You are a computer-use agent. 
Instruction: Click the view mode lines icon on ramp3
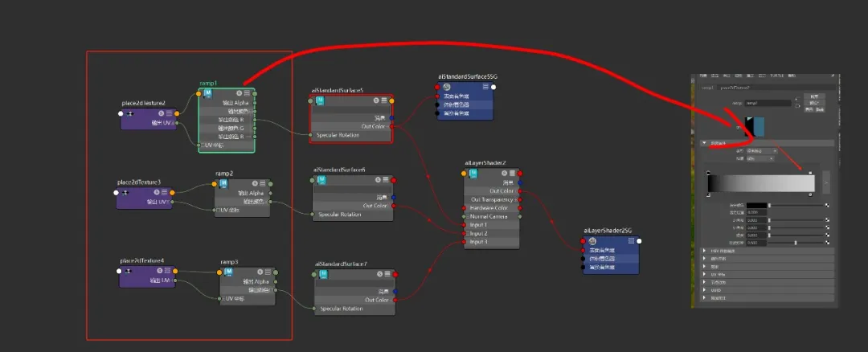pos(268,272)
